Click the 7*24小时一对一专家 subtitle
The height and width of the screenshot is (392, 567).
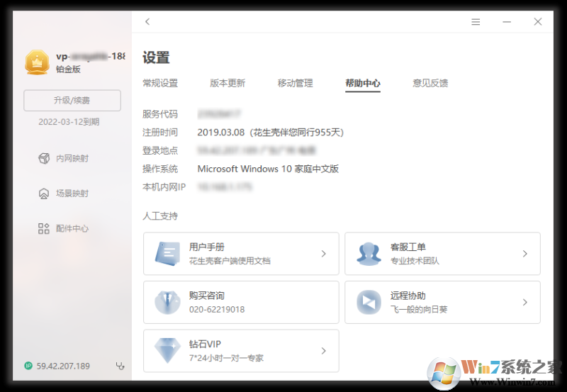tap(226, 358)
